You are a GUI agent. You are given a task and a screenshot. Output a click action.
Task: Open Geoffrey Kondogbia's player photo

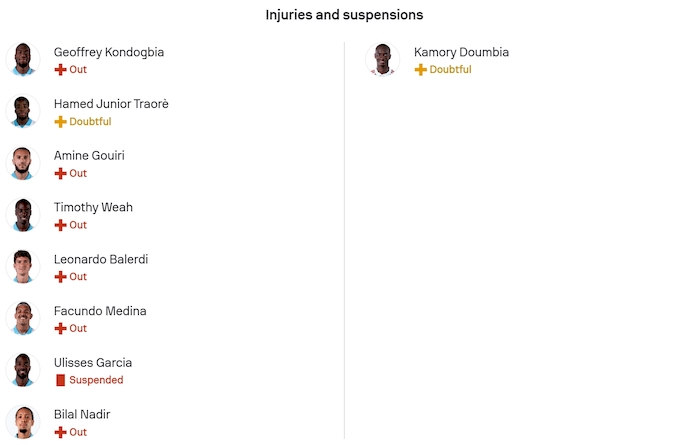tap(22, 60)
